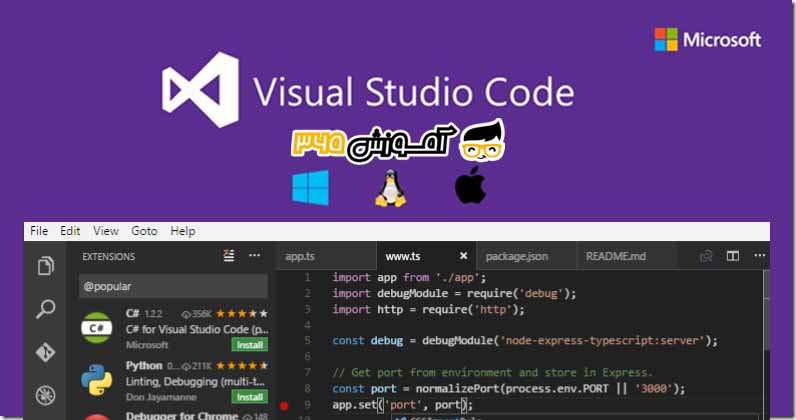Open Extensions panel more actions ellipsis

coord(254,256)
